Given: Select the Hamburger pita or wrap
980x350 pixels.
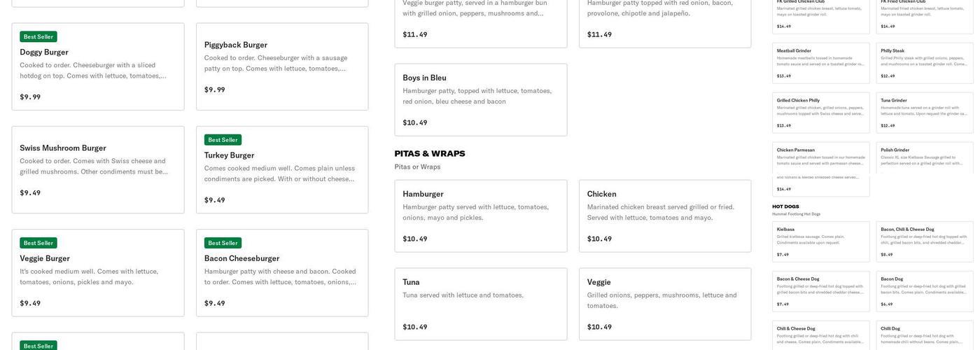Looking at the screenshot, I should 481,216.
